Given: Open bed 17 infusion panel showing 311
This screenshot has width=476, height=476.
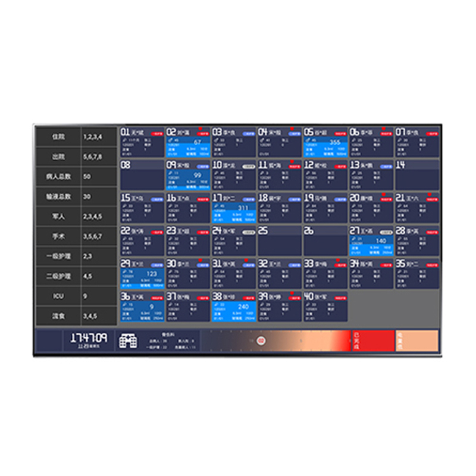Looking at the screenshot, I should click(234, 211).
